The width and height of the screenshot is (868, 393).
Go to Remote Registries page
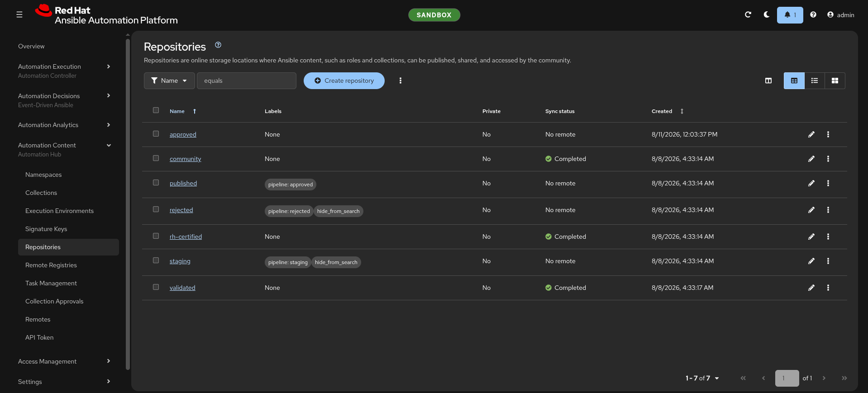pyautogui.click(x=51, y=265)
